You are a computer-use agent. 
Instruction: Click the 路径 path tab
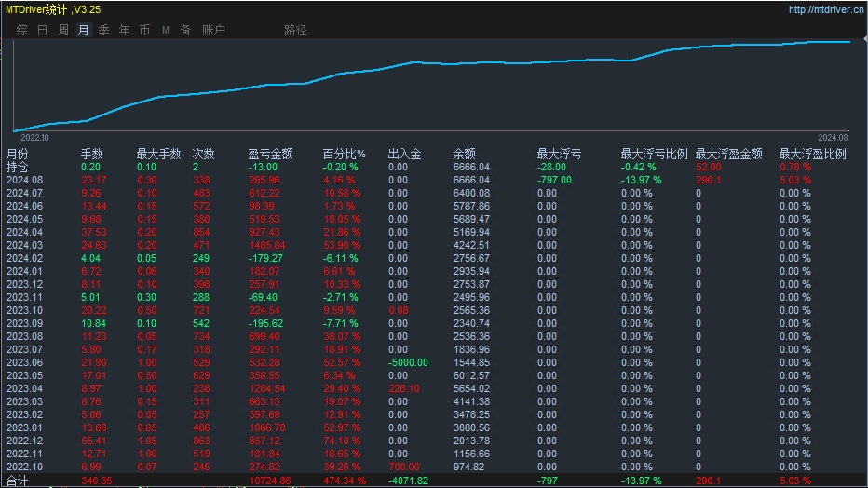(295, 30)
